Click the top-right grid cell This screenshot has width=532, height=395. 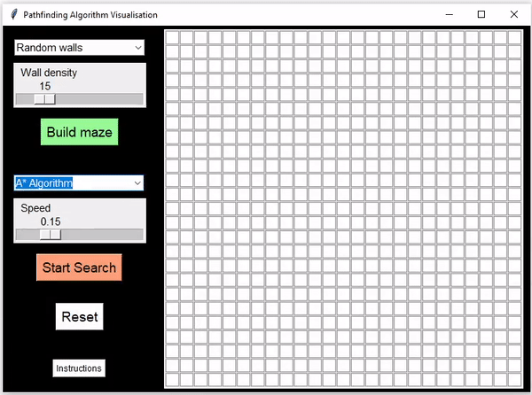click(x=514, y=37)
